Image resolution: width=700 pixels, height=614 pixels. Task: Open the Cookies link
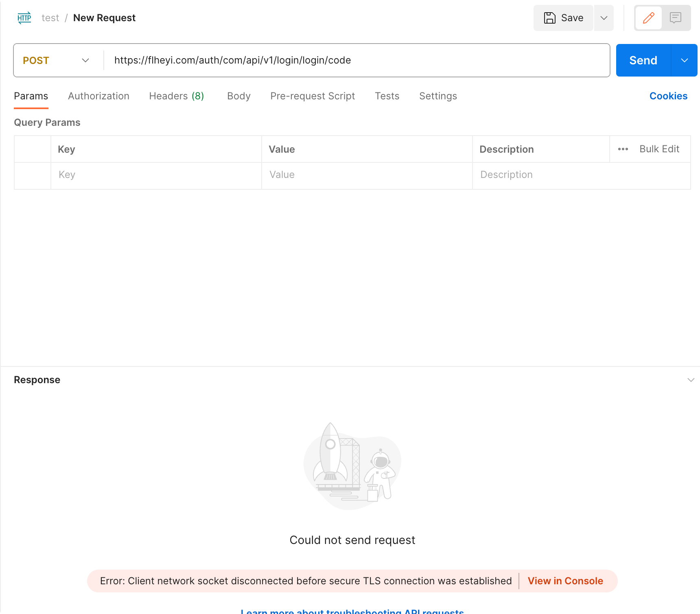point(668,96)
